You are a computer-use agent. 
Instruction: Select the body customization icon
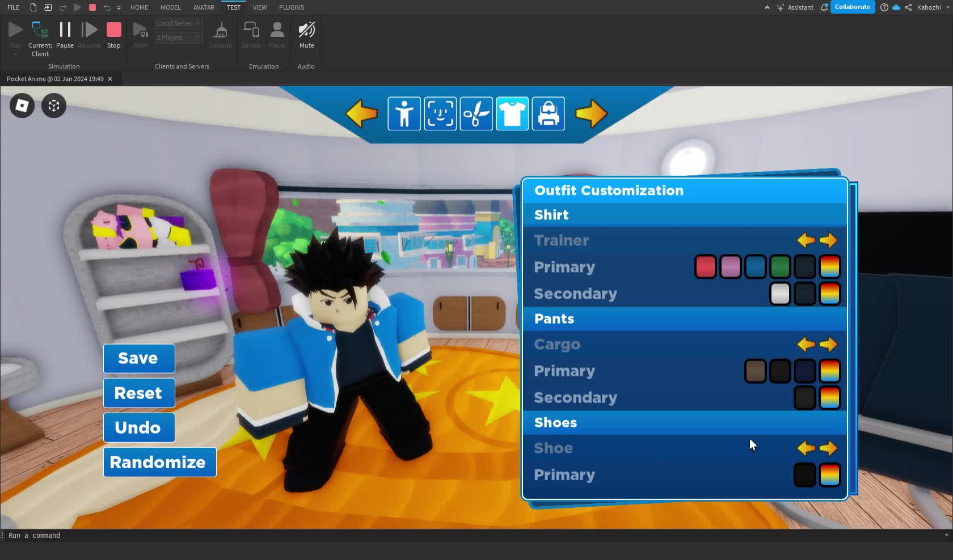click(x=403, y=113)
